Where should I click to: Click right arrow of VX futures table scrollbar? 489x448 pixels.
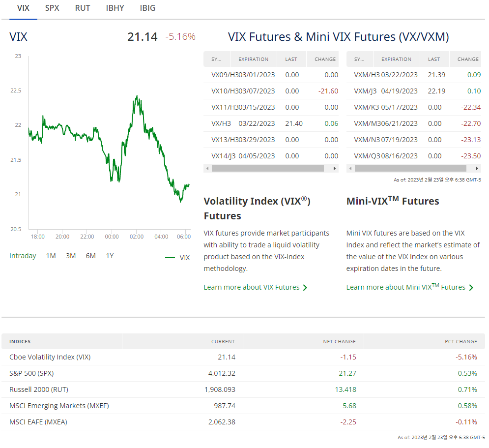(334, 169)
